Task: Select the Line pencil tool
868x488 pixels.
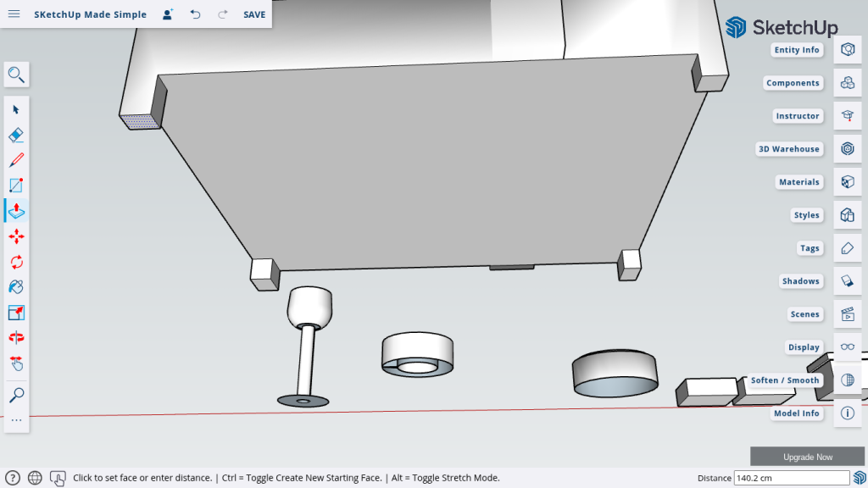Action: tap(16, 160)
